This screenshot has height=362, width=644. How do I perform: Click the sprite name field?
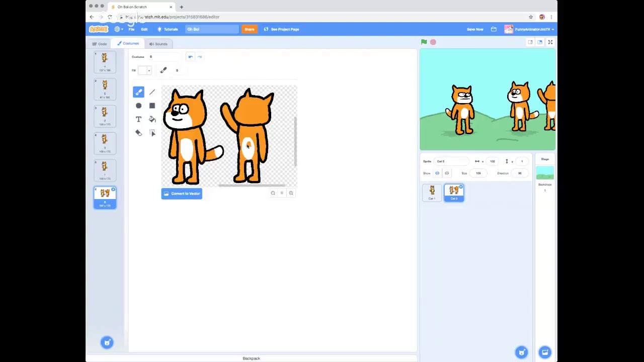(x=452, y=161)
